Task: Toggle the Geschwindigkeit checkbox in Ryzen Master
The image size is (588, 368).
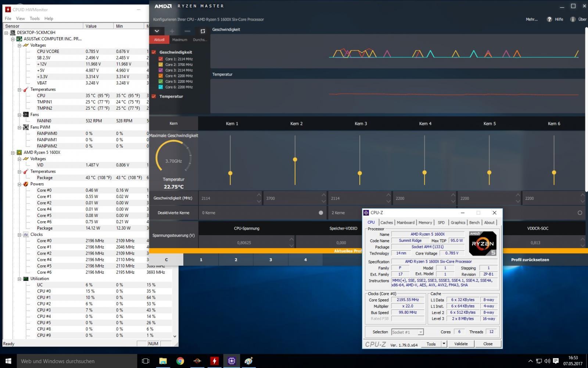Action: 154,52
